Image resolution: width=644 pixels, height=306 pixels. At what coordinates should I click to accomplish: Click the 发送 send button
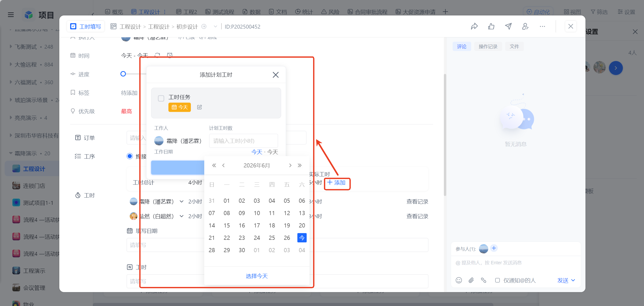(563, 280)
